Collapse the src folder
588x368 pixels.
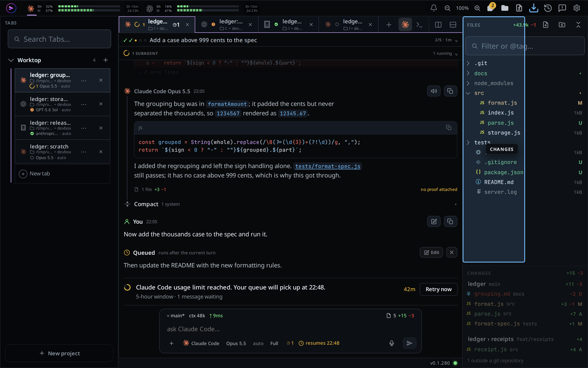pyautogui.click(x=468, y=93)
